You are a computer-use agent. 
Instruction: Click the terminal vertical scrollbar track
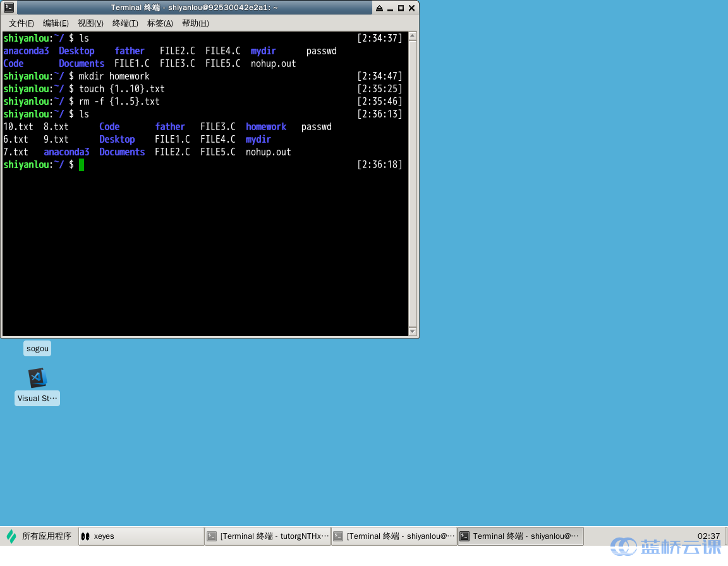[412, 184]
